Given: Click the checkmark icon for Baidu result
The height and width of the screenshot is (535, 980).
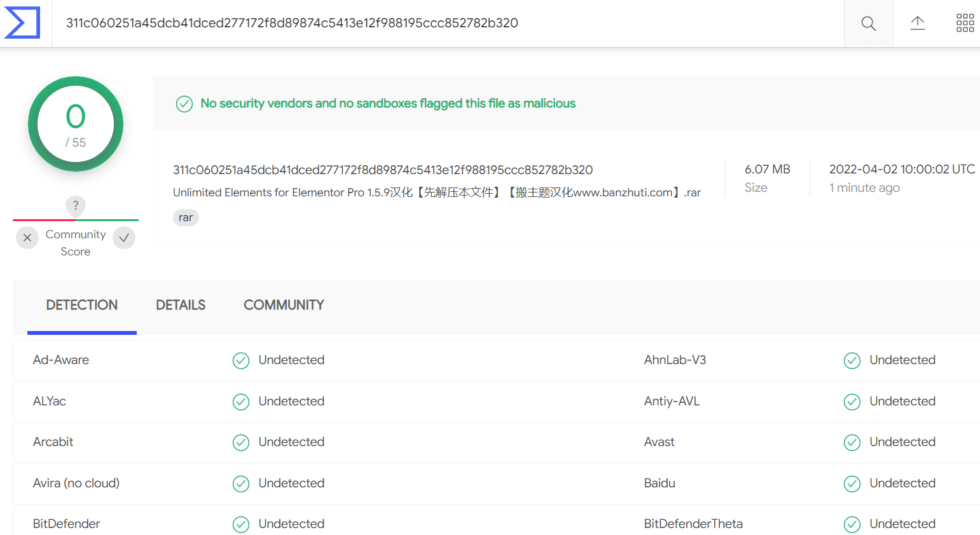Looking at the screenshot, I should 852,484.
